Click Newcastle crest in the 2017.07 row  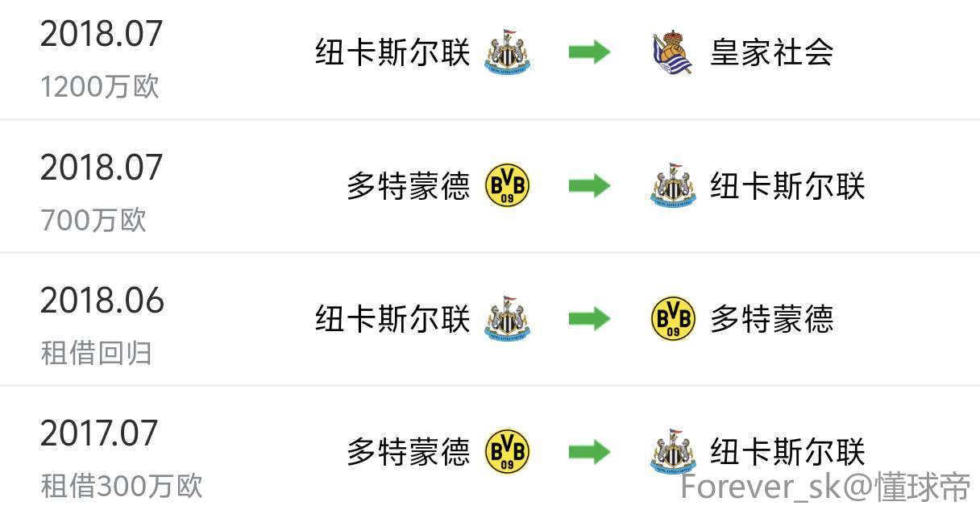tap(673, 452)
